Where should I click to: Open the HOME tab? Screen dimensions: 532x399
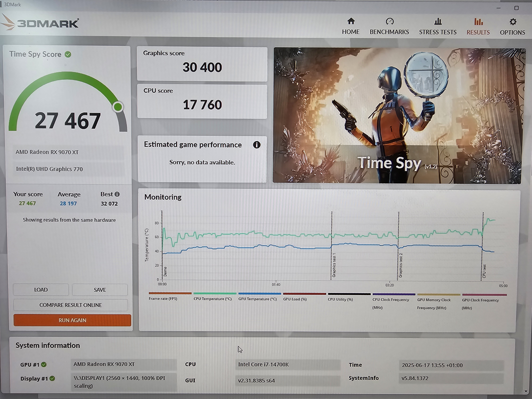coord(351,26)
